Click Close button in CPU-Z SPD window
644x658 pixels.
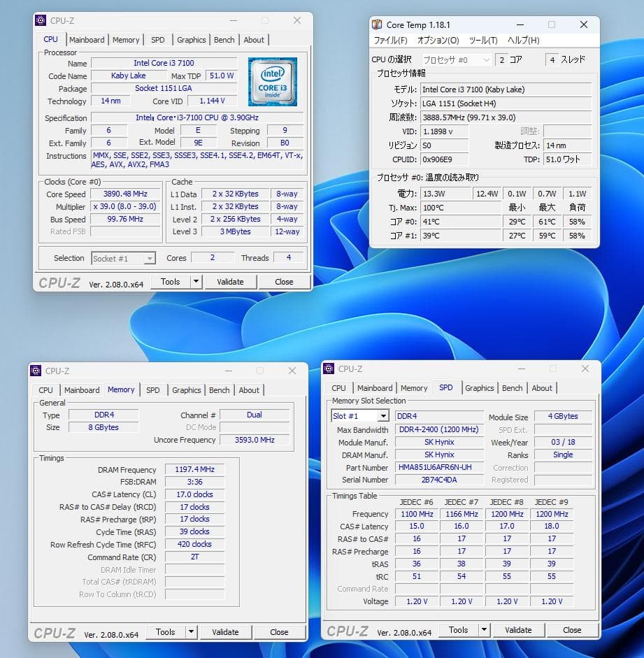(572, 629)
